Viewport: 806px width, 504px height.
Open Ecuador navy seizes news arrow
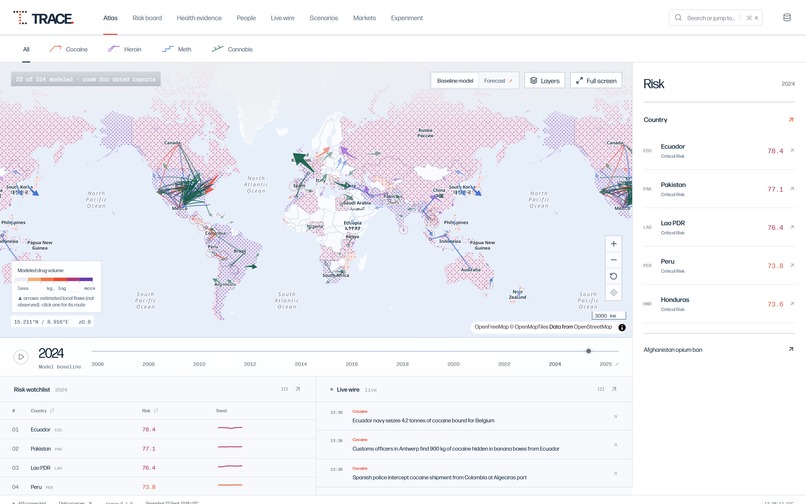pos(615,417)
